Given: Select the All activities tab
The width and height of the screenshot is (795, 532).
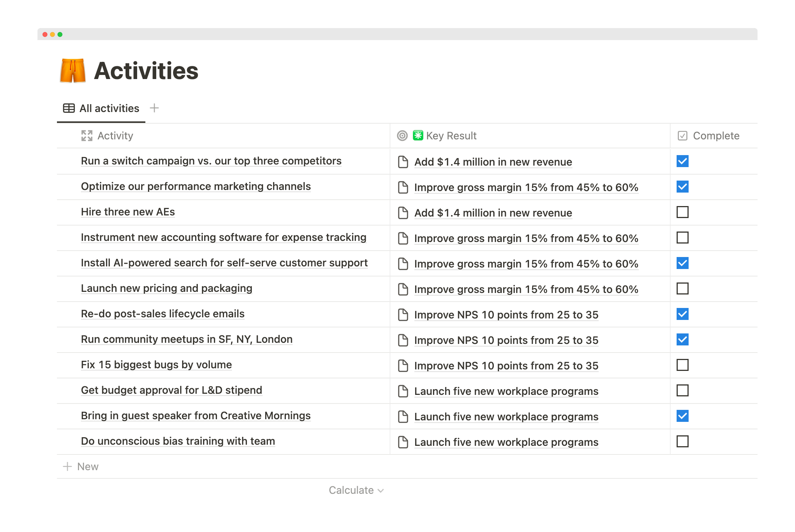Looking at the screenshot, I should 109,108.
